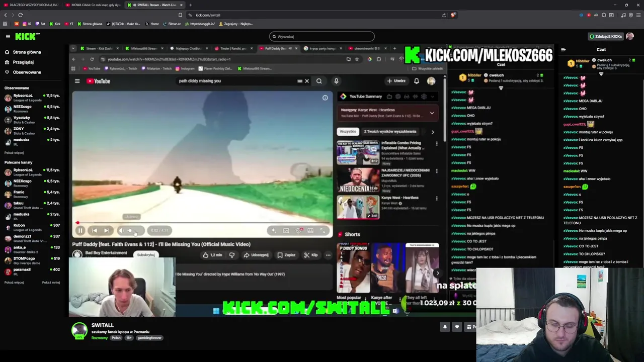Open the Brave Shields lion icon
This screenshot has width=644, height=362.
(453, 15)
